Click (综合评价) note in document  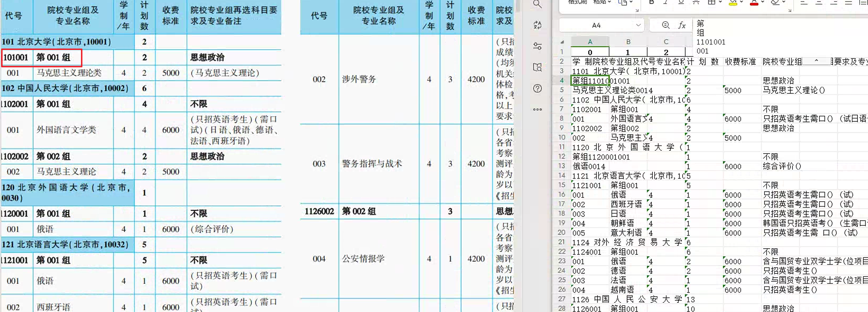click(x=212, y=229)
